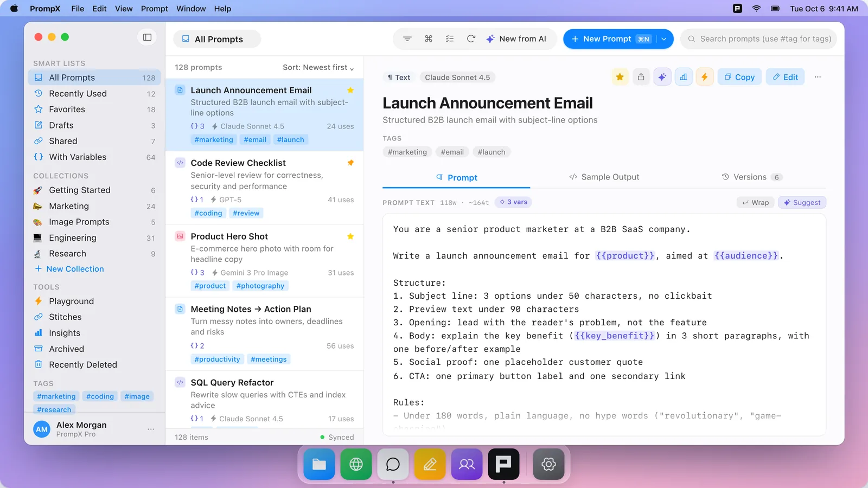Click the command shortcut icon in toolbar

click(x=429, y=39)
